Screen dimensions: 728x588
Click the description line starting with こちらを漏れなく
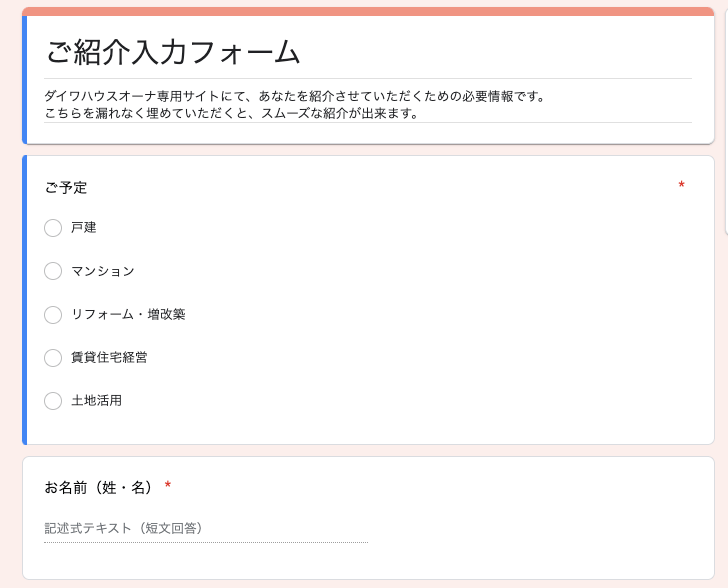(x=231, y=113)
